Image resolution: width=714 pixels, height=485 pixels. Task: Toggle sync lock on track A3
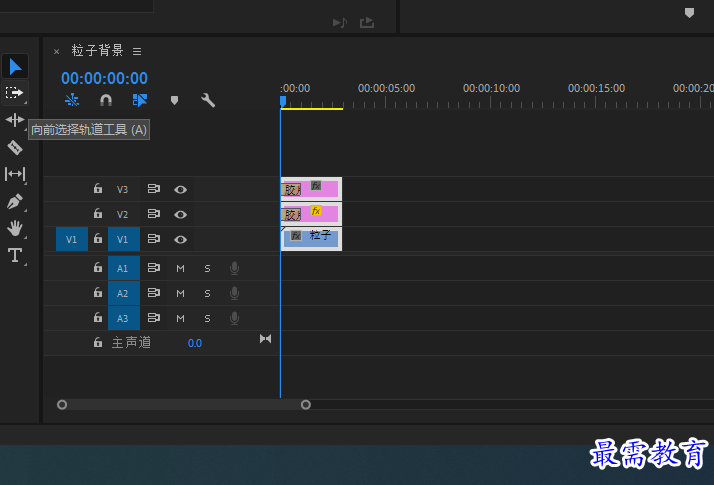point(154,318)
